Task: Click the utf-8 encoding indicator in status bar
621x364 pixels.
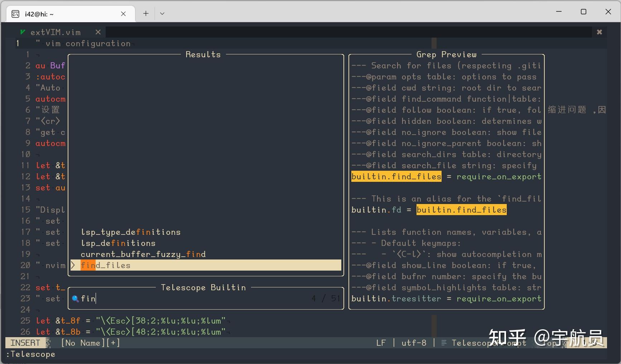Action: pos(414,343)
